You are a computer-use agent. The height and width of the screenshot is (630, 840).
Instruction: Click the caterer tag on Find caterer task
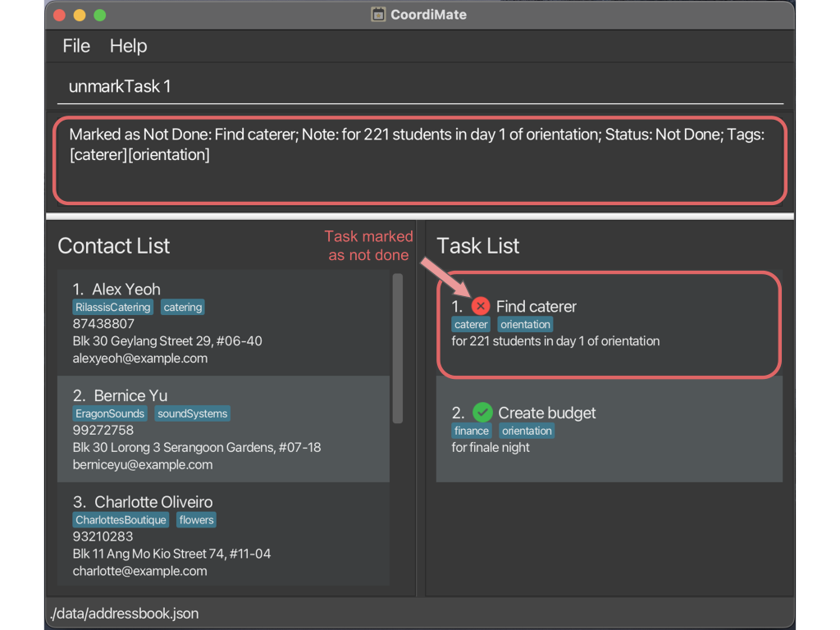pyautogui.click(x=471, y=325)
